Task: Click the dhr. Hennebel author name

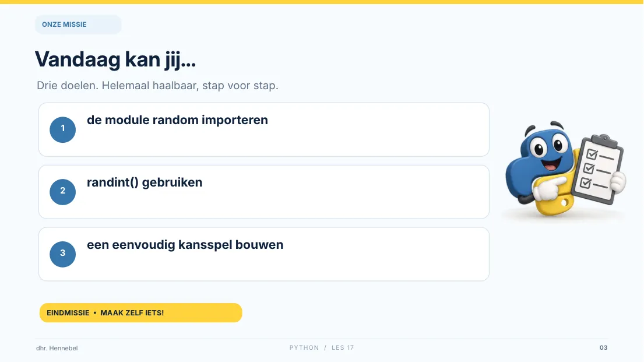Action: (x=57, y=348)
